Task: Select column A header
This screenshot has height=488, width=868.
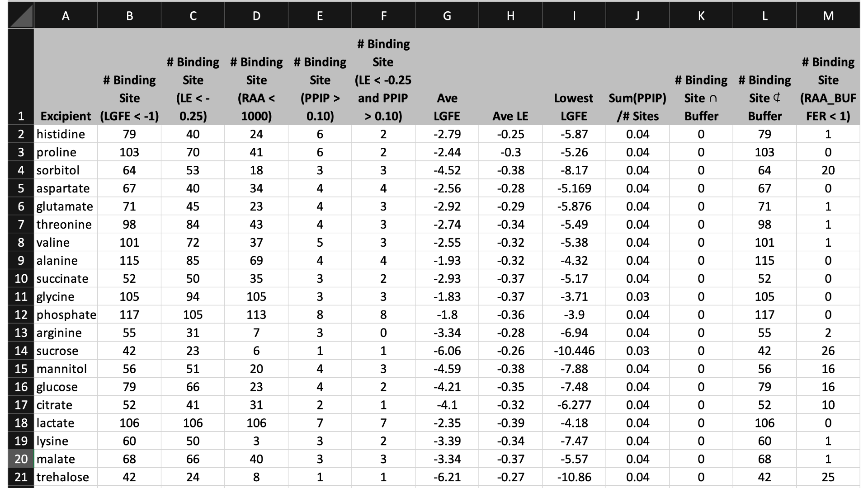Action: (66, 15)
